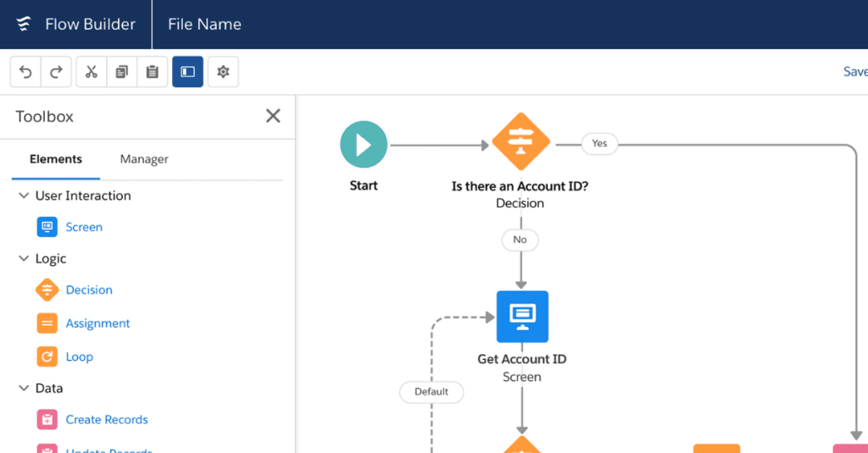Click the Cut scissors icon
This screenshot has height=453, width=868.
point(92,72)
